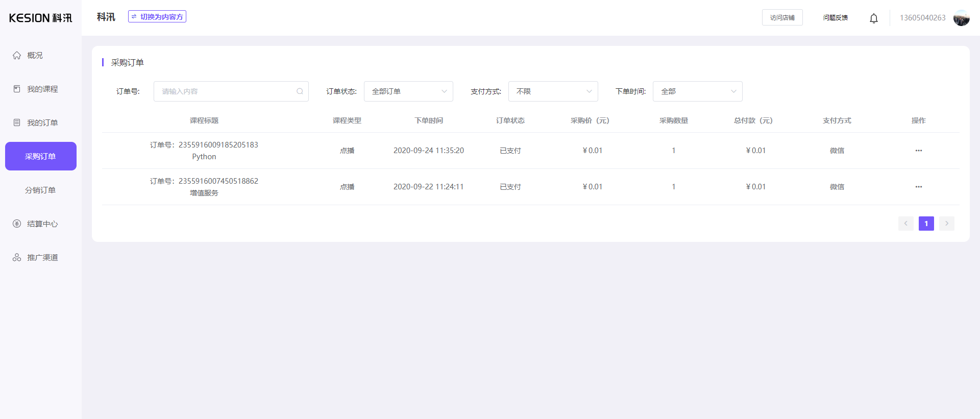The image size is (980, 419).
Task: Click the KESION 科汛 logo
Action: 41,18
